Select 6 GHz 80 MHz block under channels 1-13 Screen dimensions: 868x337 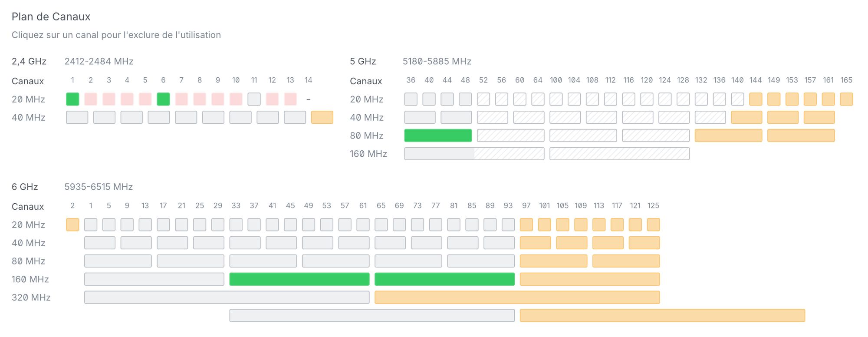point(118,261)
